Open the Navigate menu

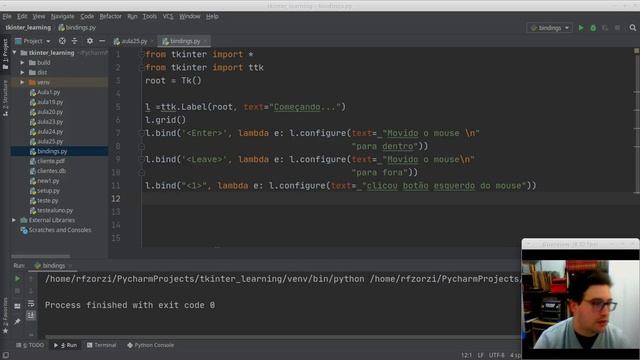62,16
